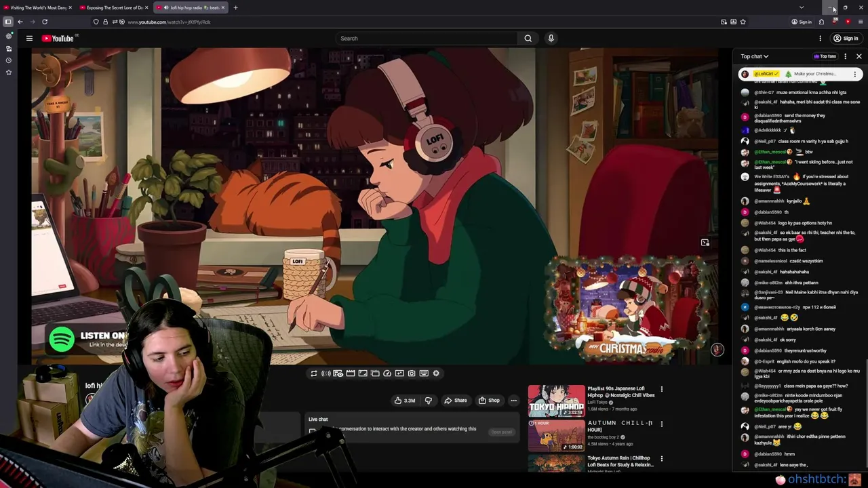The image size is (868, 488).
Task: Click the video filters sparkle icon
Action: click(399, 373)
